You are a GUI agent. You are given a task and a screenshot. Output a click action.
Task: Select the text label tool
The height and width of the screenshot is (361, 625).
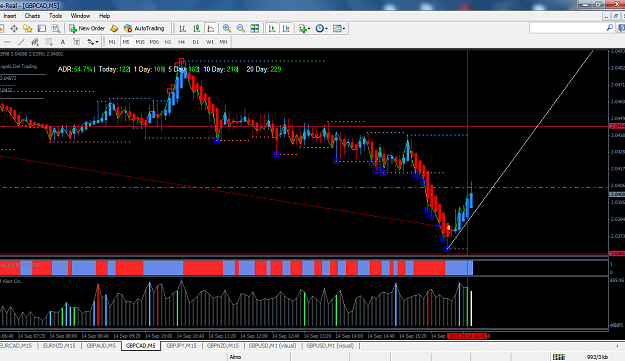pos(77,42)
